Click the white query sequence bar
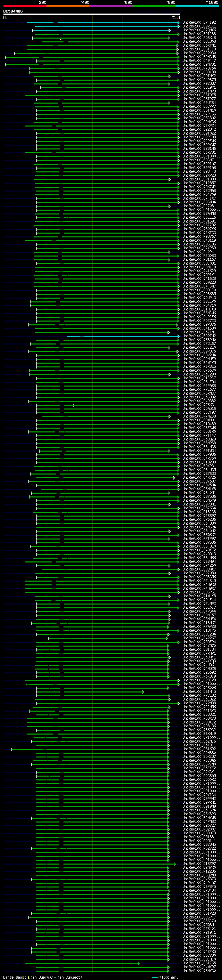Viewport: 222px width, 980px height. [x=92, y=15]
